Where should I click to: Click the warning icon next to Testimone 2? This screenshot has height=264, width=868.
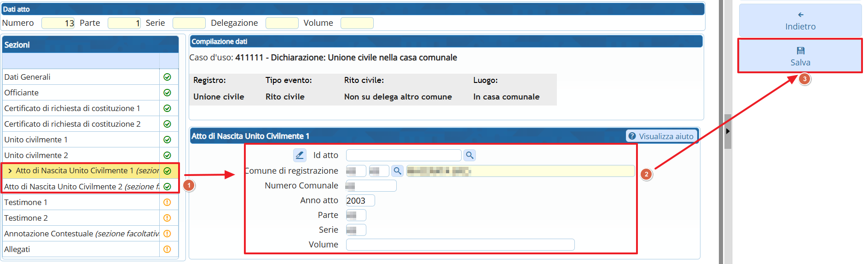click(168, 218)
